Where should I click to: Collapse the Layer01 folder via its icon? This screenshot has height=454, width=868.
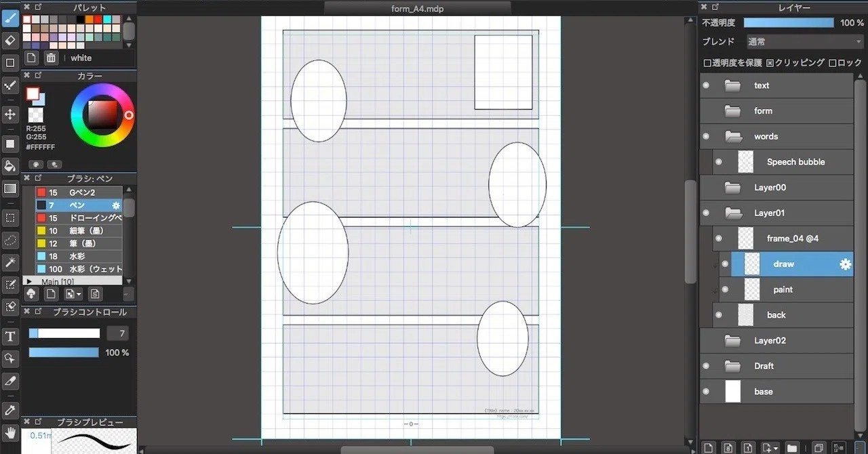coord(733,213)
